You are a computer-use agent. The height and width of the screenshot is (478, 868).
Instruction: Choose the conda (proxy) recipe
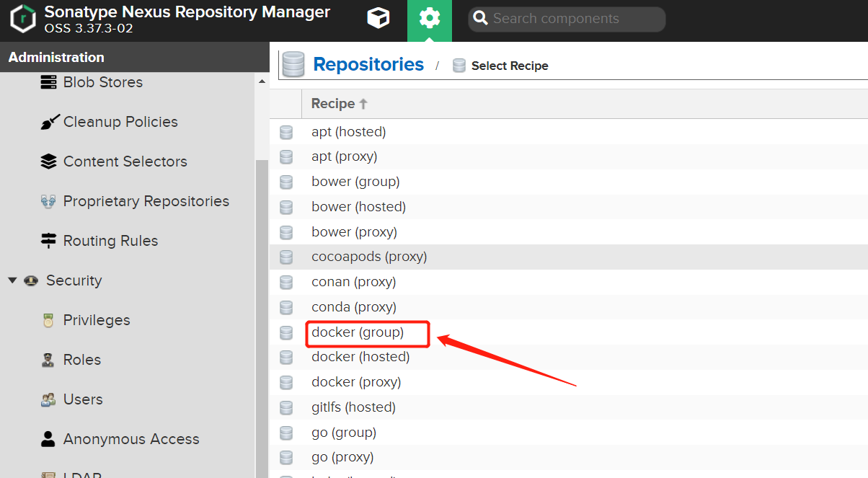tap(354, 307)
